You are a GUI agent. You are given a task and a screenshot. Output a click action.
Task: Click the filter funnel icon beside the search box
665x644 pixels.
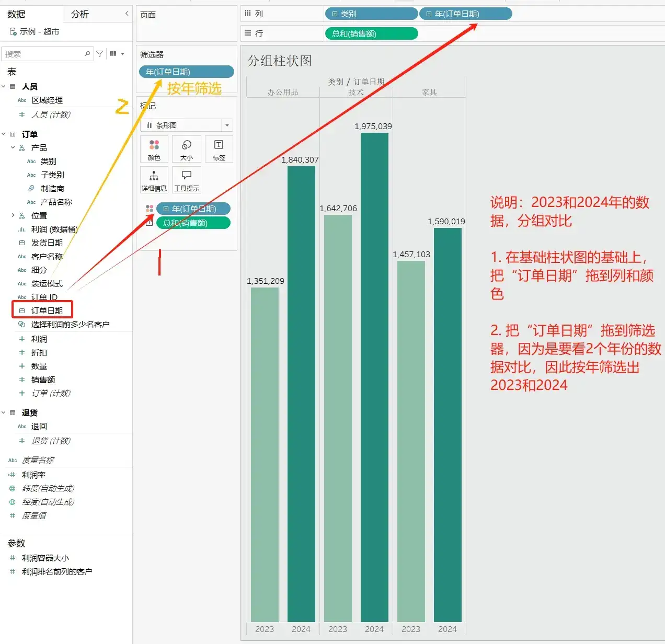click(99, 53)
